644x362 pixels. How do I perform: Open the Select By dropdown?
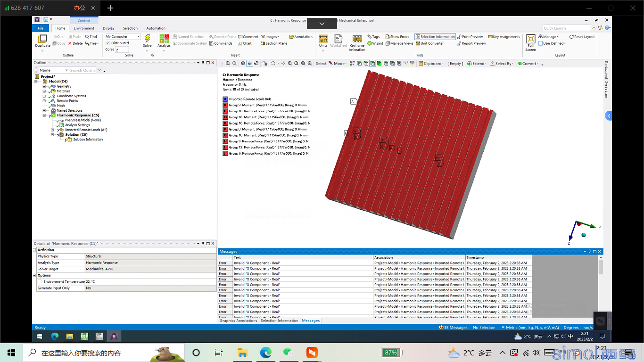pyautogui.click(x=502, y=64)
